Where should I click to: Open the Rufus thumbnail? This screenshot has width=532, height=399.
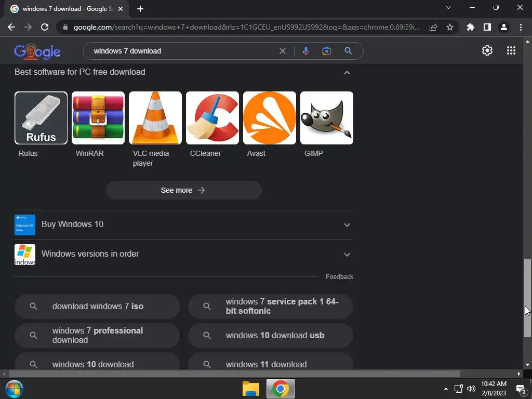pyautogui.click(x=41, y=118)
